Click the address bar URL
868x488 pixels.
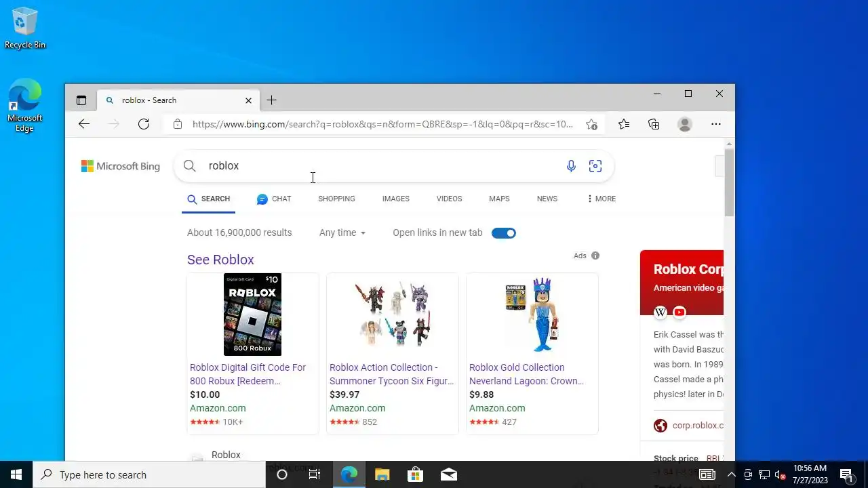(x=382, y=124)
